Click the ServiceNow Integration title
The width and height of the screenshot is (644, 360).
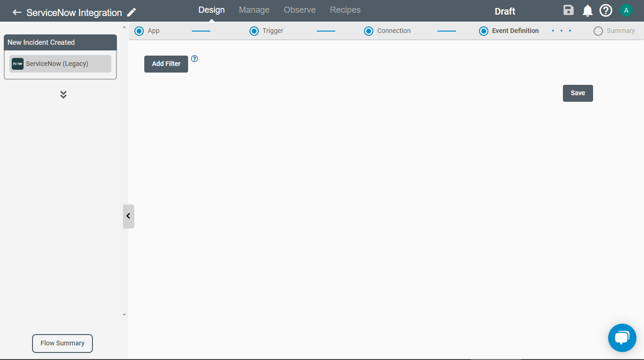point(74,13)
